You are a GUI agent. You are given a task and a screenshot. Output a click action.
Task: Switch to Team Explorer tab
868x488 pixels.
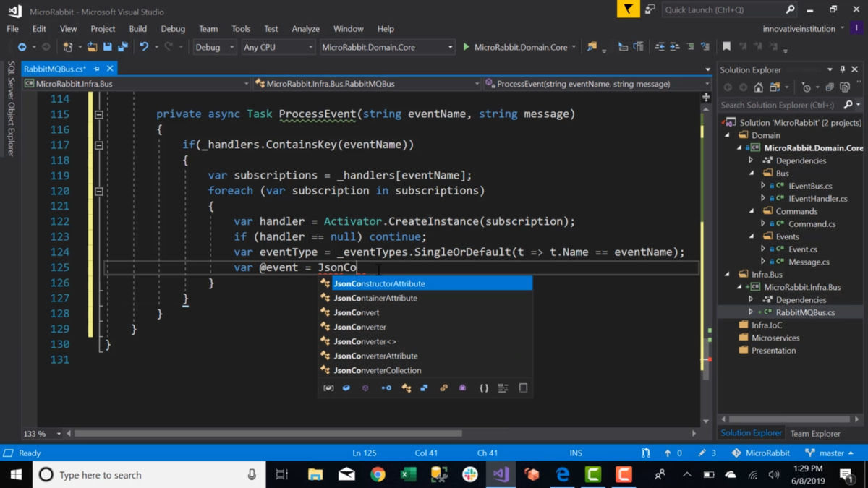click(815, 434)
